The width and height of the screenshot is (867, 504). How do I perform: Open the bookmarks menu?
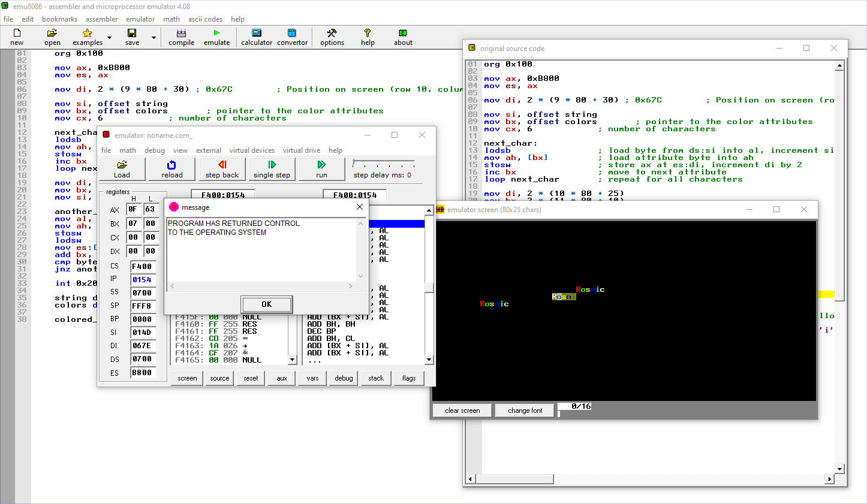point(59,19)
